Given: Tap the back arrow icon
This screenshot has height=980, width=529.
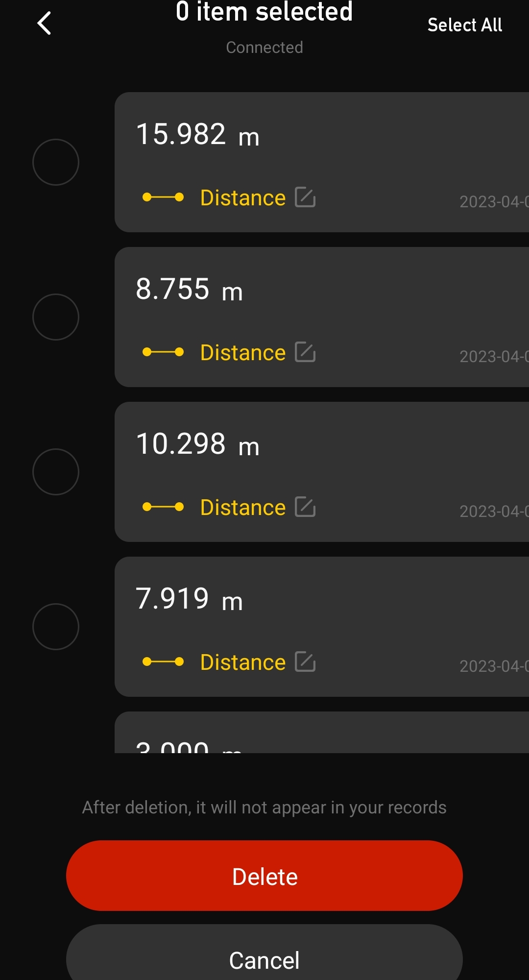Looking at the screenshot, I should 44,23.
